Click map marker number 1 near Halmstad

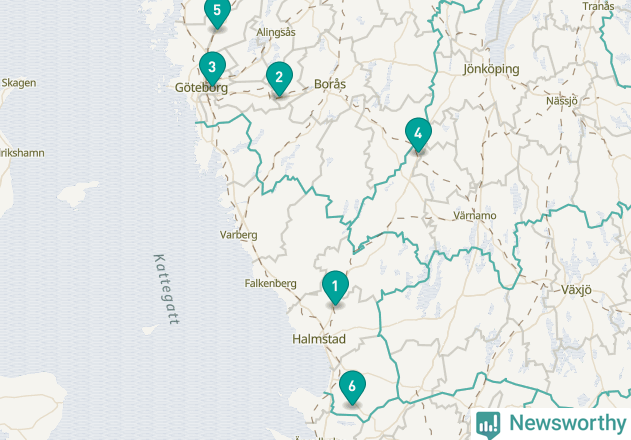click(x=335, y=287)
